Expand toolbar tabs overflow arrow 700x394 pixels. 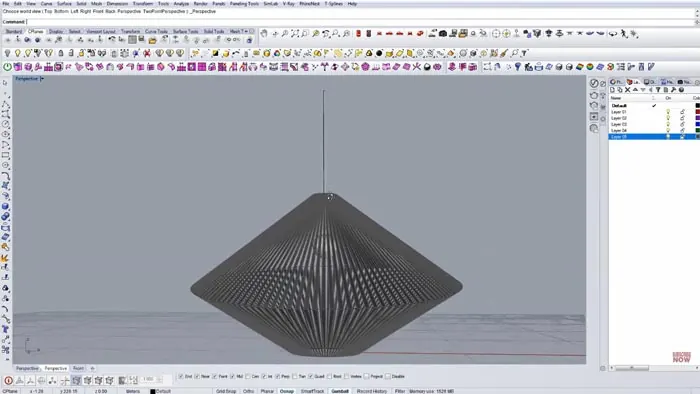pyautogui.click(x=246, y=31)
